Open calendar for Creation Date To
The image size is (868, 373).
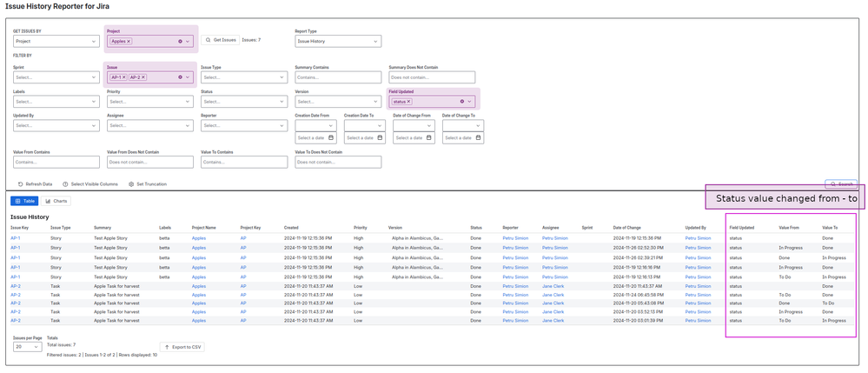(381, 137)
